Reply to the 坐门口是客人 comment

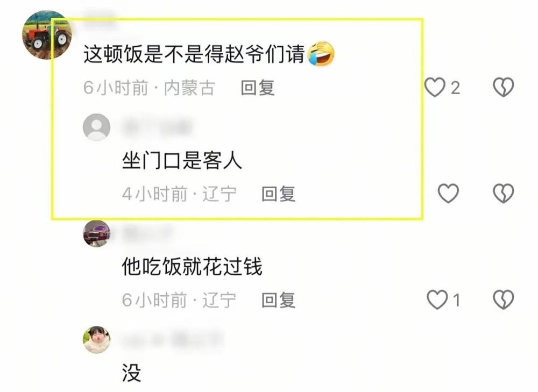278,194
